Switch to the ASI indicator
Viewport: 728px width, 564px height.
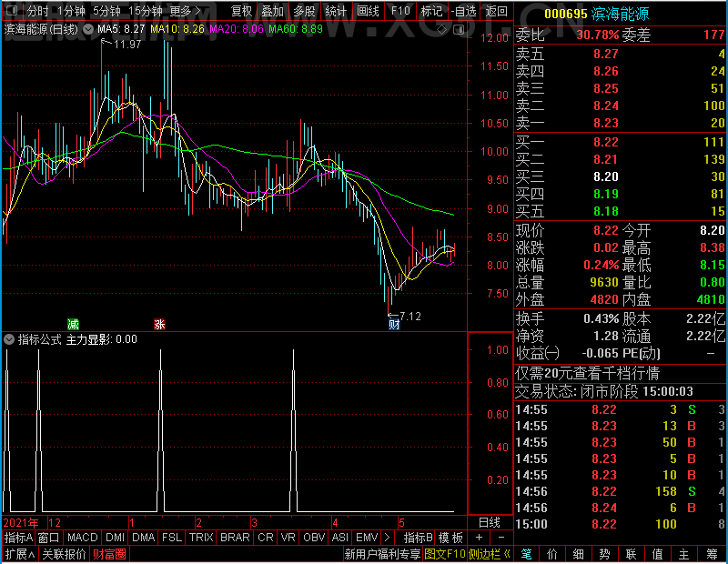pos(339,538)
